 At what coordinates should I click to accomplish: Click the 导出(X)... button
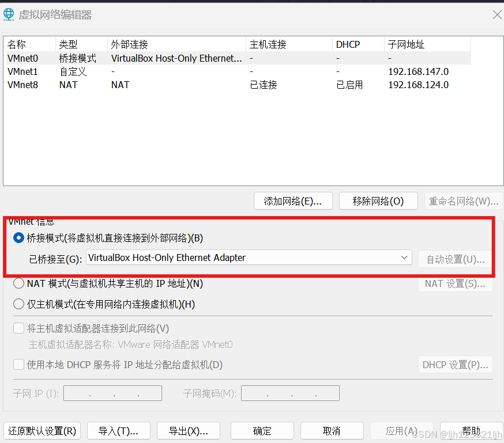point(189,431)
